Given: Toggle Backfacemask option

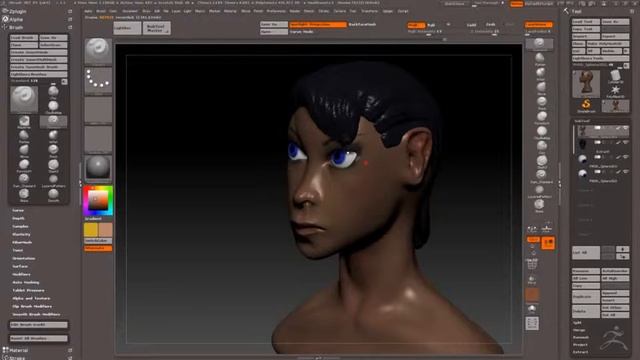Looking at the screenshot, I should 362,24.
